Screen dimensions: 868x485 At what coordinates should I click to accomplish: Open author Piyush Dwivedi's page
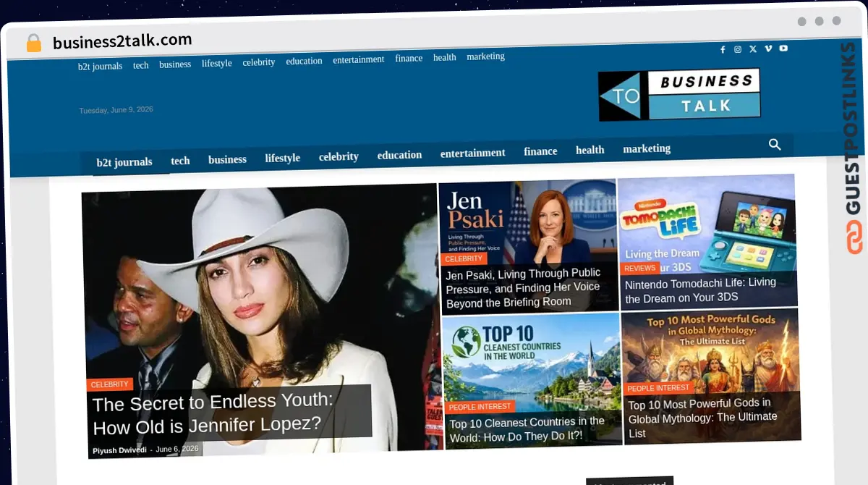point(119,450)
